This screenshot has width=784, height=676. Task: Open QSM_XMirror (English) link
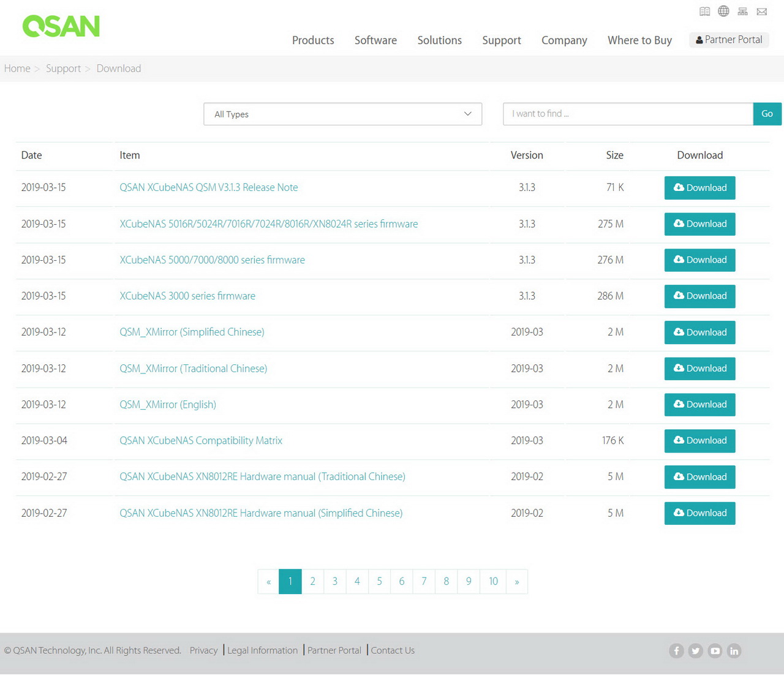point(168,405)
